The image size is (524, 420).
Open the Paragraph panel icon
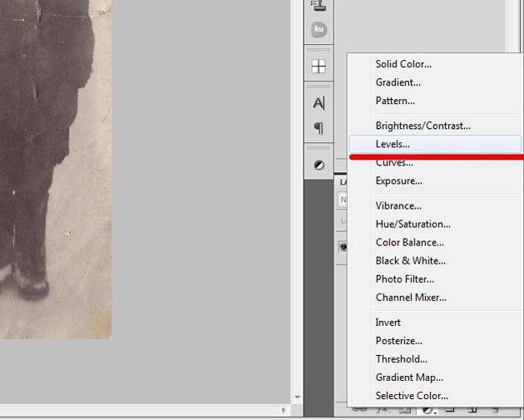319,127
